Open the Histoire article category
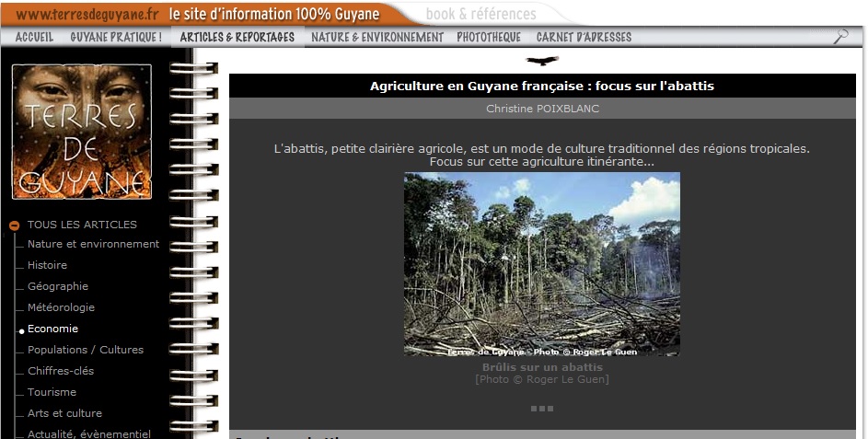Screen dimensions: 868x439 coord(48,265)
